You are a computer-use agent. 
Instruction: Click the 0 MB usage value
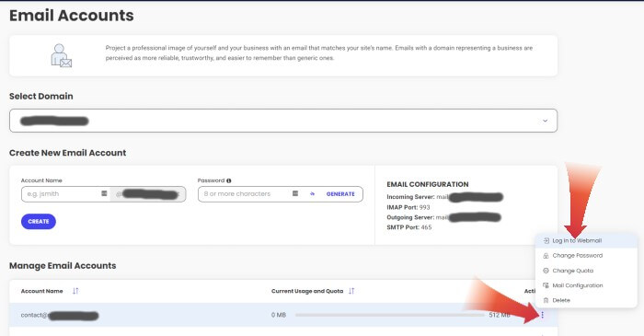pyautogui.click(x=279, y=315)
